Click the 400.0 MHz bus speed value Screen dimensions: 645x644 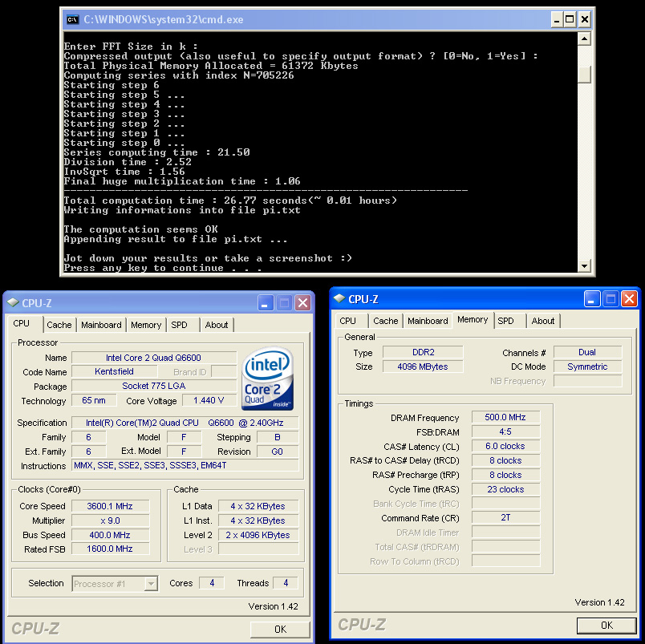(110, 535)
